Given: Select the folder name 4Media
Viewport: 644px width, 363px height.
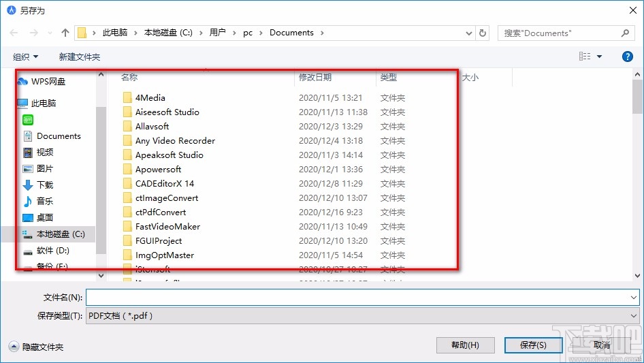Looking at the screenshot, I should 150,98.
